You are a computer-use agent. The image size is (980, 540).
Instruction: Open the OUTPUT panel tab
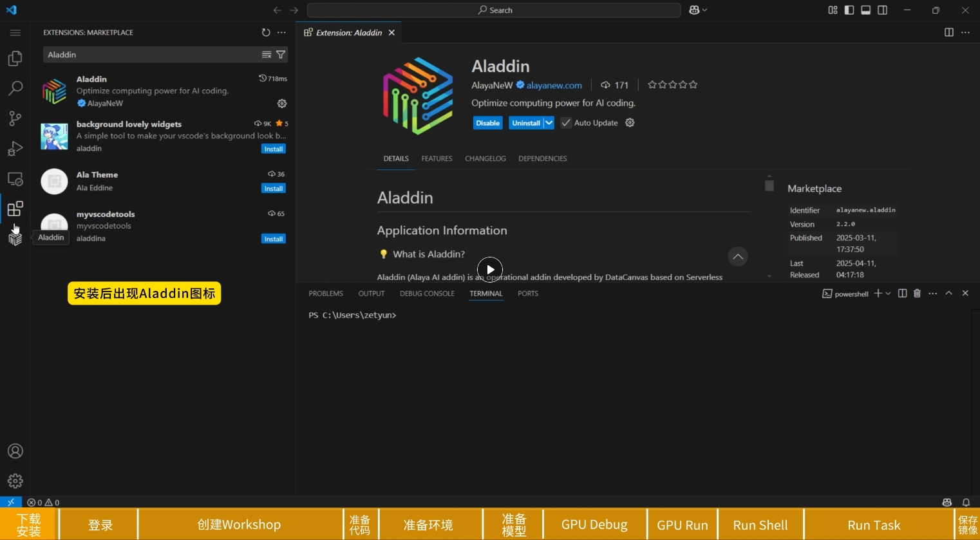(372, 293)
